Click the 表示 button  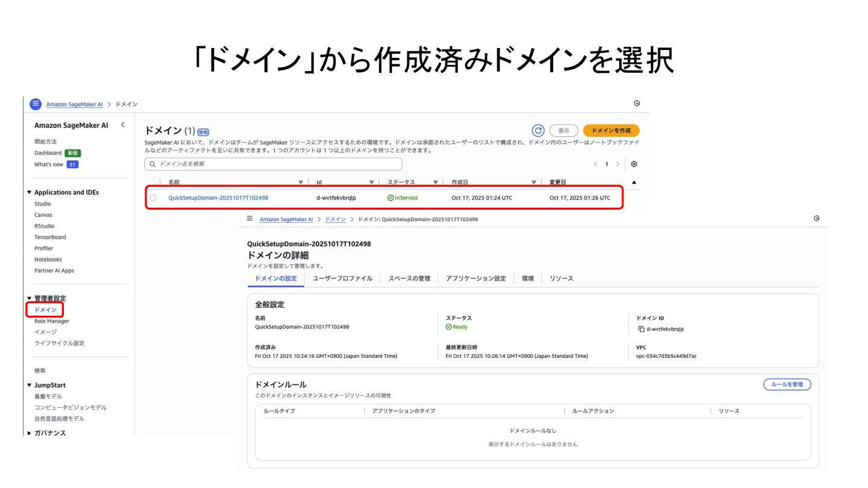[x=564, y=130]
